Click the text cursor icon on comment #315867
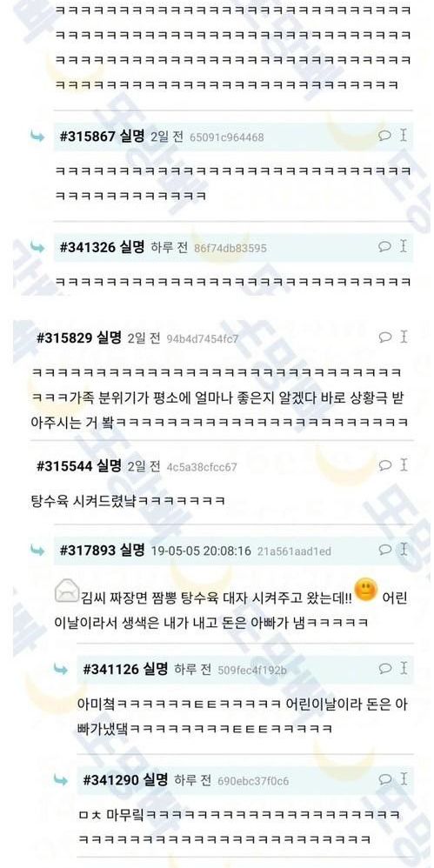434x868 pixels. 404,135
